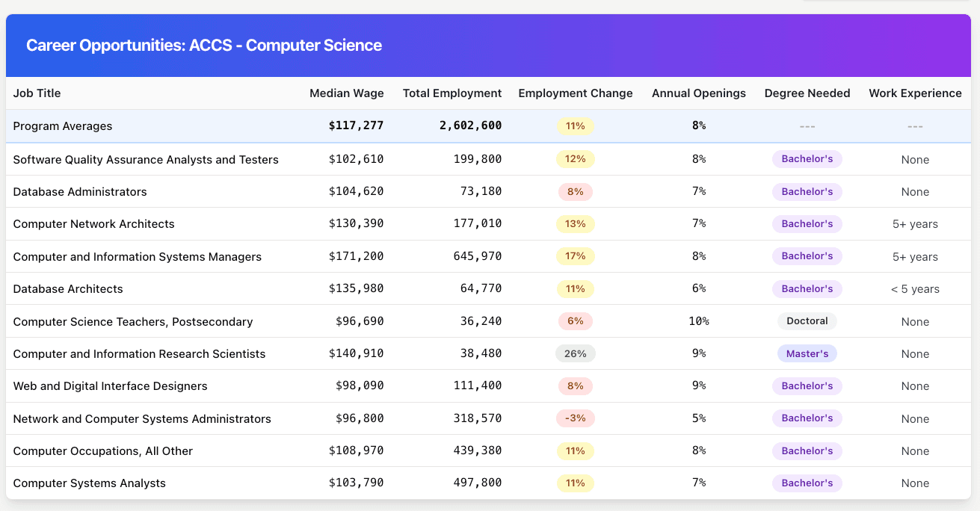Click the Doctoral badge on the Postsecondary Teachers row
This screenshot has height=511, width=980.
click(807, 320)
